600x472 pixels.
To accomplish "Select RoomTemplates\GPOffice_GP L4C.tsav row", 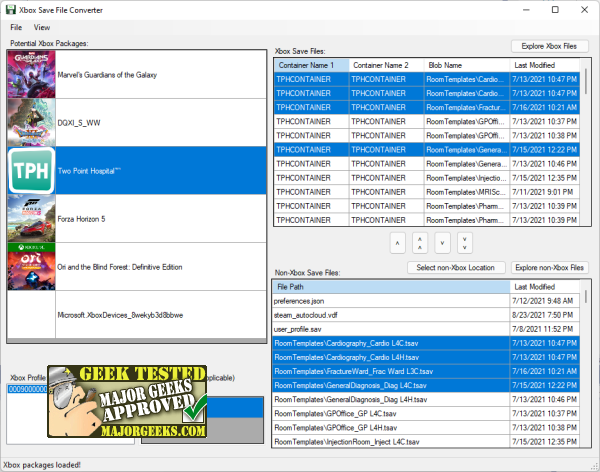I will point(426,414).
